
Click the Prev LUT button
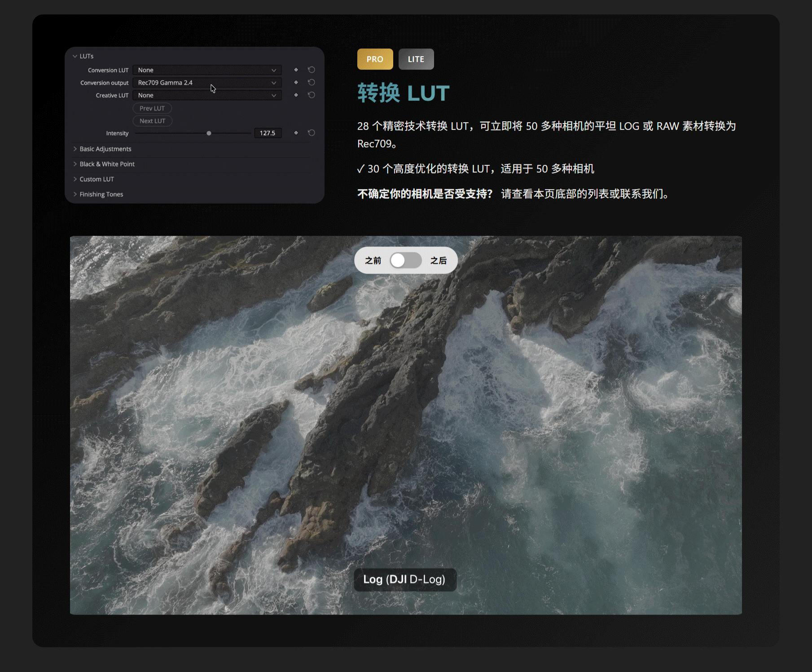click(x=152, y=108)
